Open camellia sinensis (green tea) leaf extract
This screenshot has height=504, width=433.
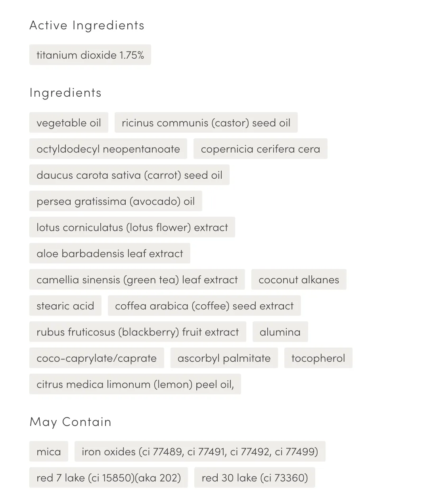point(137,279)
